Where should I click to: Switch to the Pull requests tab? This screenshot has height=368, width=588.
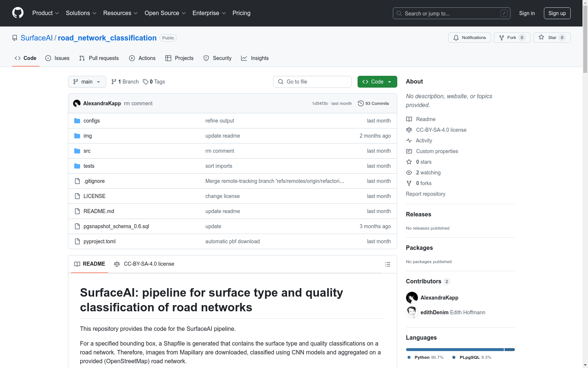99,58
